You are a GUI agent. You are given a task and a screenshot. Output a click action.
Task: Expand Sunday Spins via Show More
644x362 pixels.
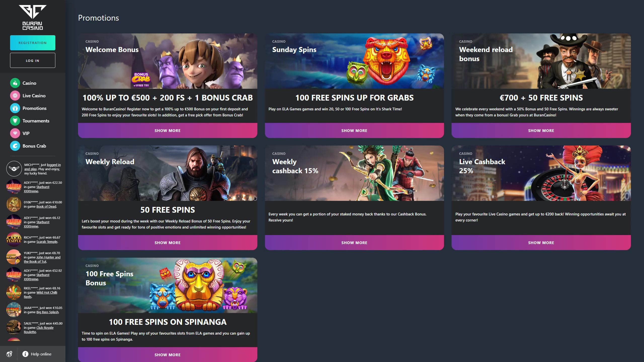click(354, 130)
